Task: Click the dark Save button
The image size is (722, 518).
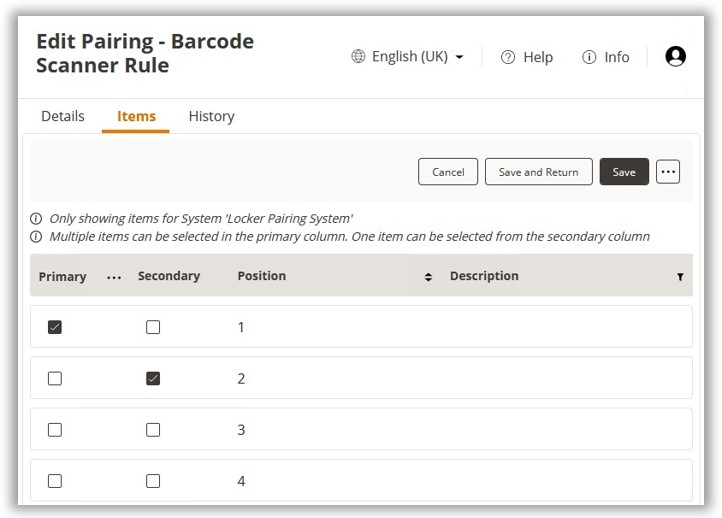Action: point(624,172)
